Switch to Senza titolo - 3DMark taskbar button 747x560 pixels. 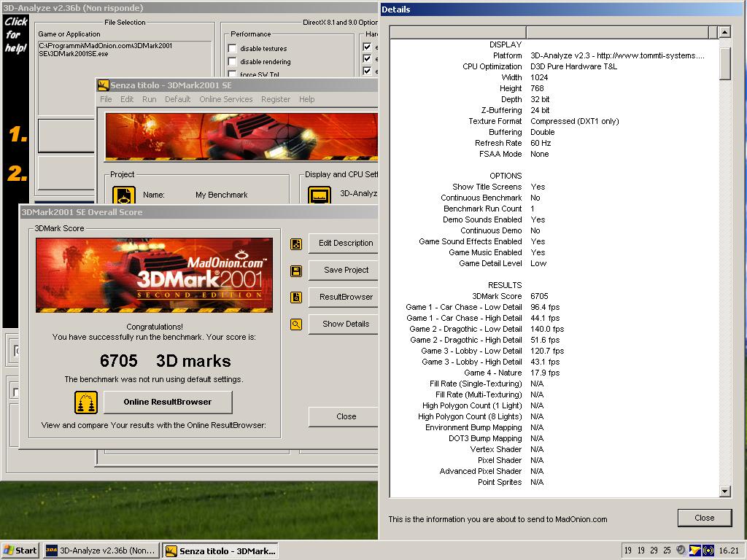point(220,551)
